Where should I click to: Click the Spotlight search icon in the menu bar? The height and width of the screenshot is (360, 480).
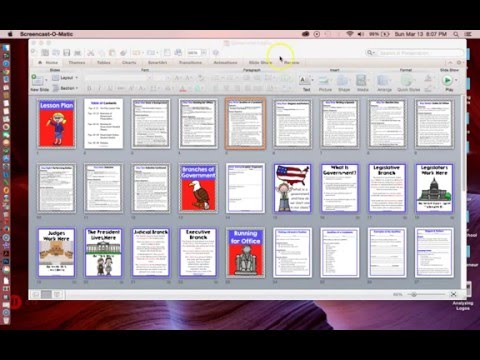click(456, 34)
